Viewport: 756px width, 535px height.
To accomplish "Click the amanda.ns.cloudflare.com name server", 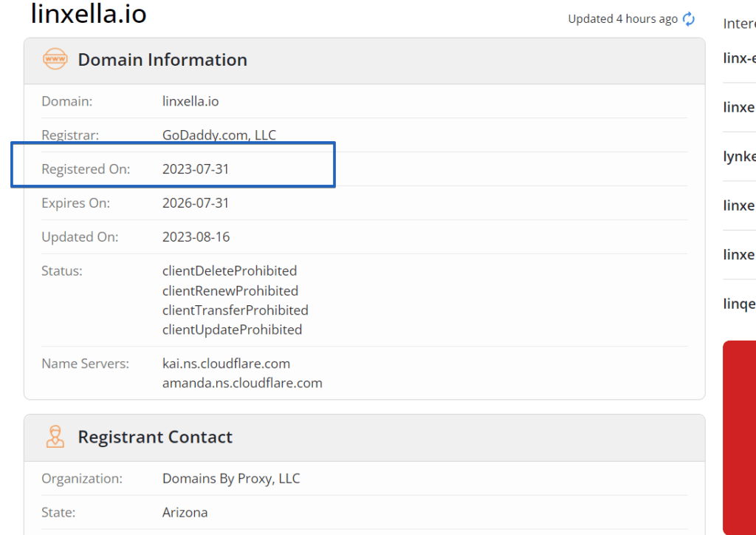I will [242, 383].
